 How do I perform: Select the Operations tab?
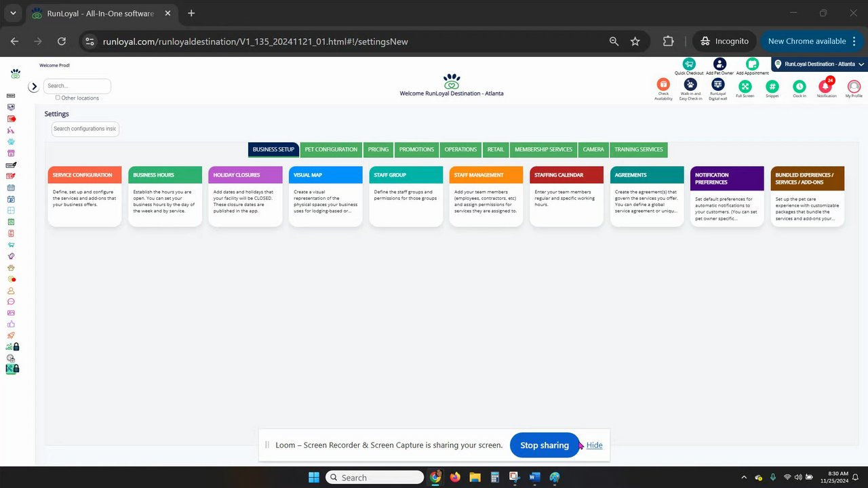tap(460, 149)
